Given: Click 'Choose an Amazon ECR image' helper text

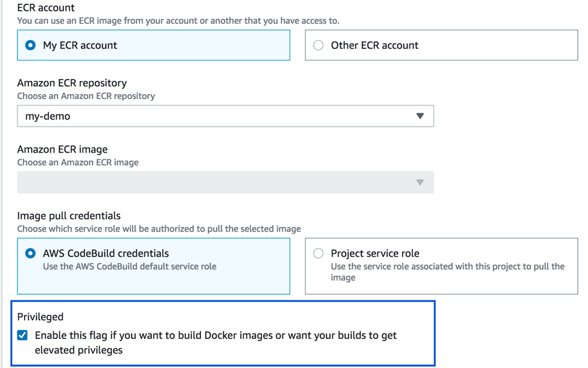Looking at the screenshot, I should (78, 162).
